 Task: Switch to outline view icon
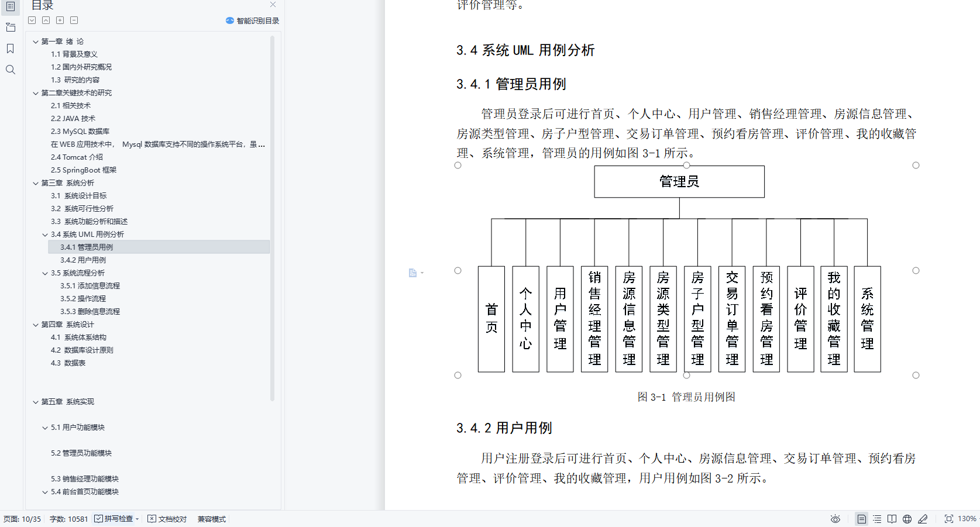coord(877,519)
